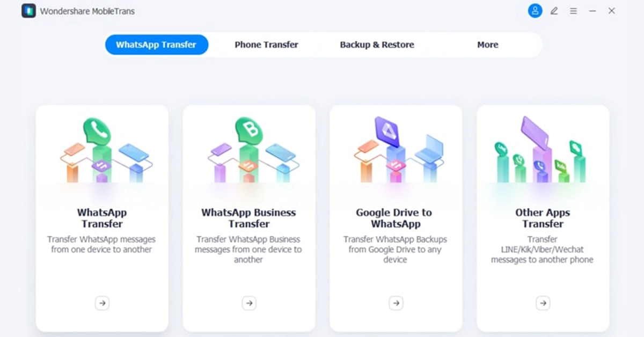Select the WhatsApp Transfer tab
644x337 pixels.
tap(156, 45)
